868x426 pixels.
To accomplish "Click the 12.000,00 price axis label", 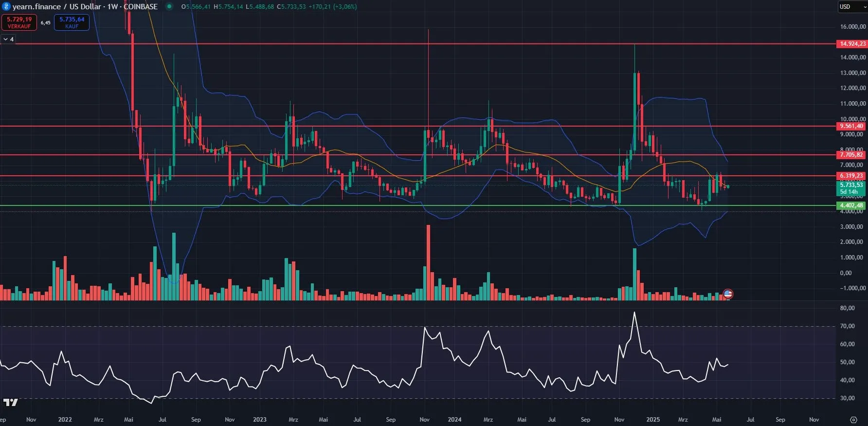I will 853,88.
